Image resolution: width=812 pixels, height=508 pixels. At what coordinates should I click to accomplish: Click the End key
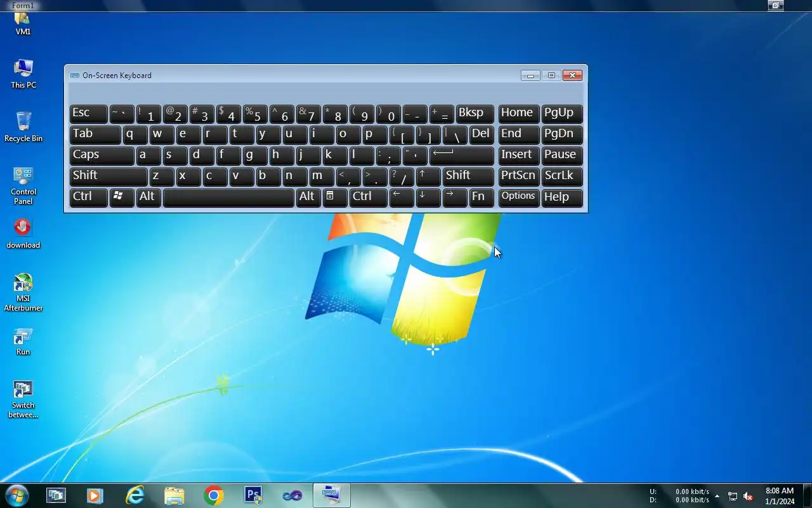(519, 135)
